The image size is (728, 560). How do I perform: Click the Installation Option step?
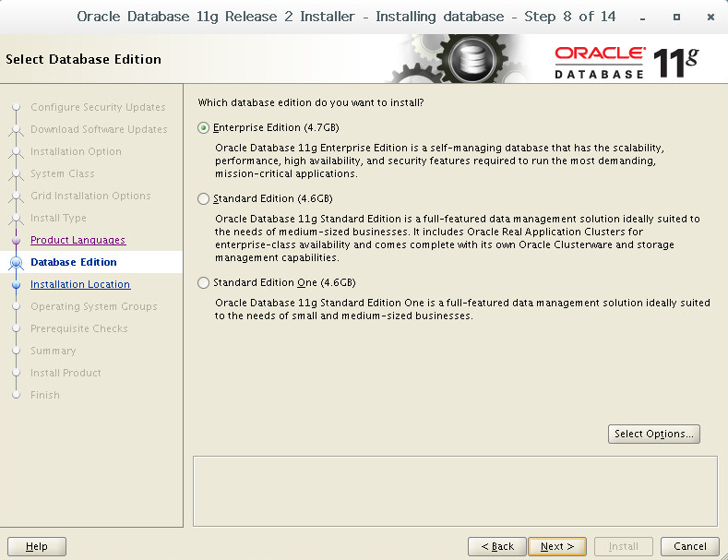tap(77, 151)
